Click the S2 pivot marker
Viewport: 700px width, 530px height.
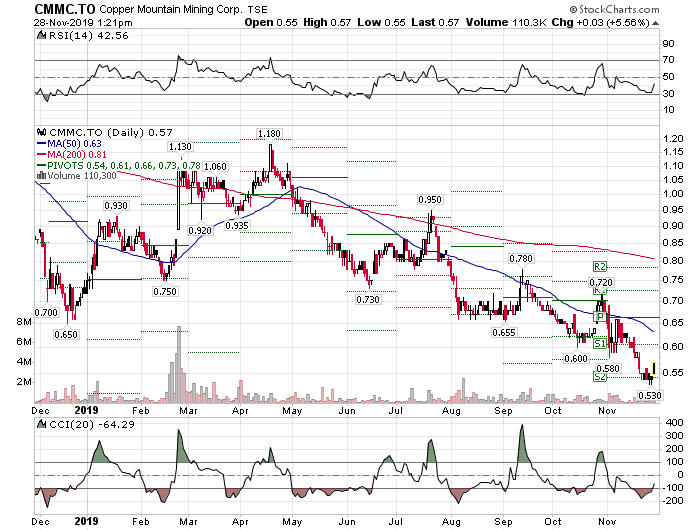[x=600, y=377]
